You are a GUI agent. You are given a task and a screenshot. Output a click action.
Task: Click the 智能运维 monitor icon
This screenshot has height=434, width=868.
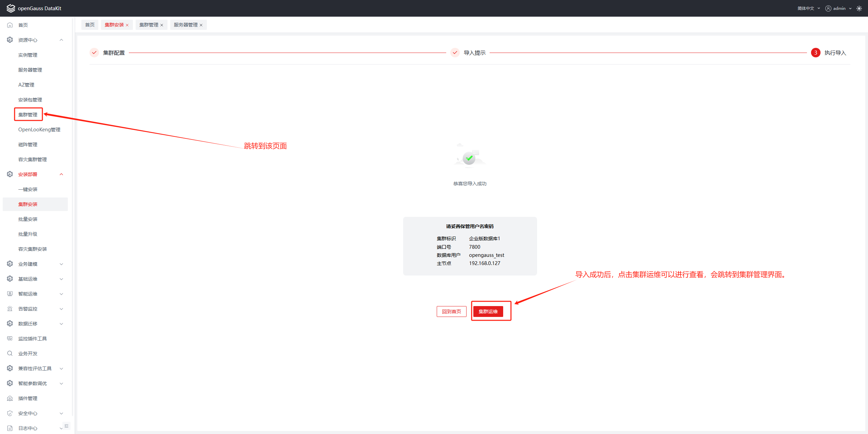10,294
